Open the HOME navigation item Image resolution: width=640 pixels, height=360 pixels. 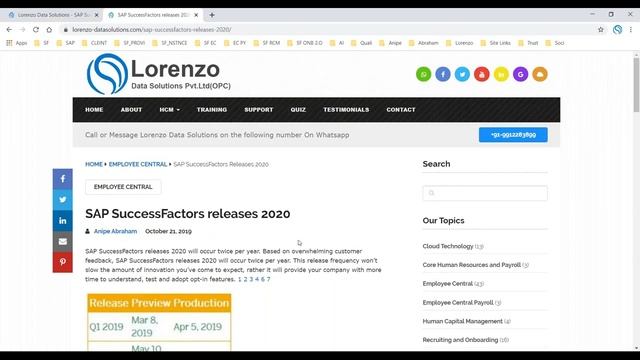tap(94, 110)
